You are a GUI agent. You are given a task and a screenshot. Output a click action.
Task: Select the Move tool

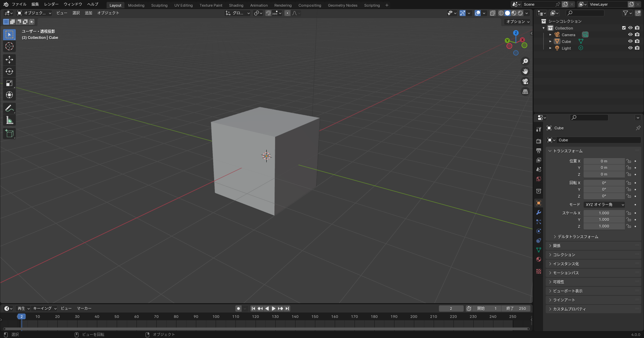tap(9, 60)
